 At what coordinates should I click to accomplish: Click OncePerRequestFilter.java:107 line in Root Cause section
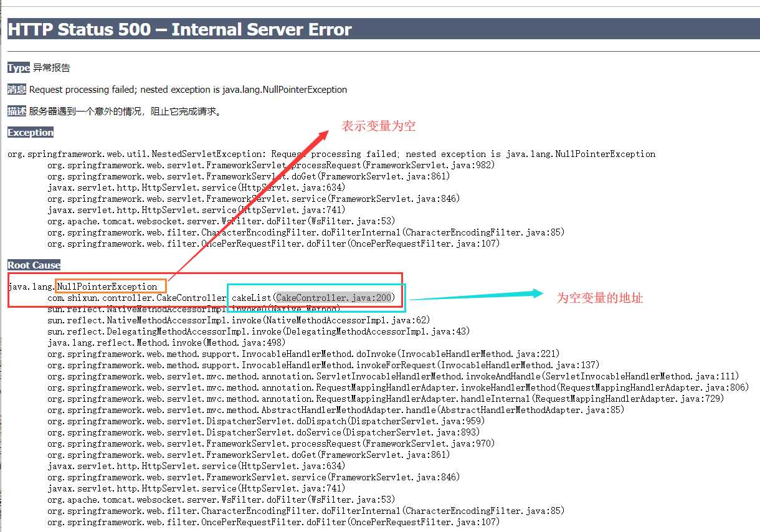tap(273, 522)
